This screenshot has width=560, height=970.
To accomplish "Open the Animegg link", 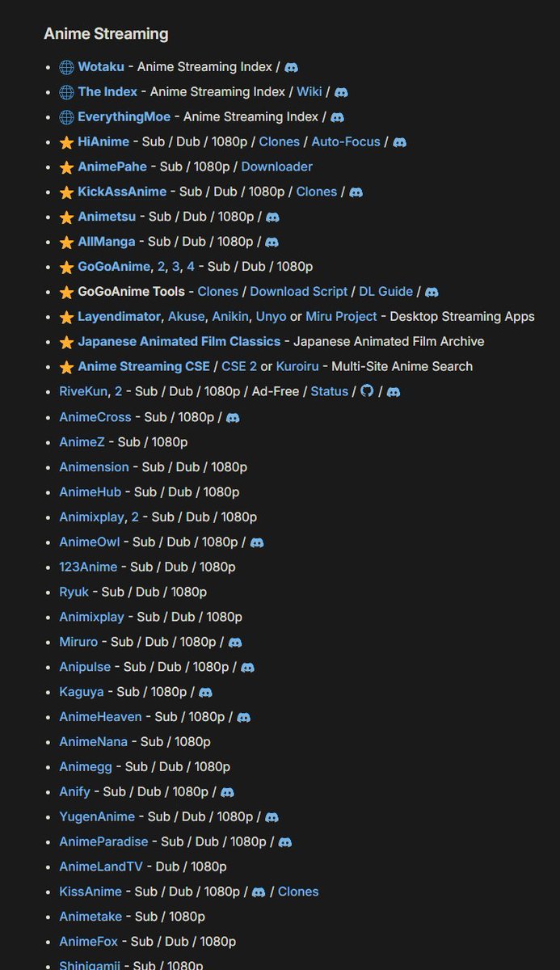I will coord(86,766).
